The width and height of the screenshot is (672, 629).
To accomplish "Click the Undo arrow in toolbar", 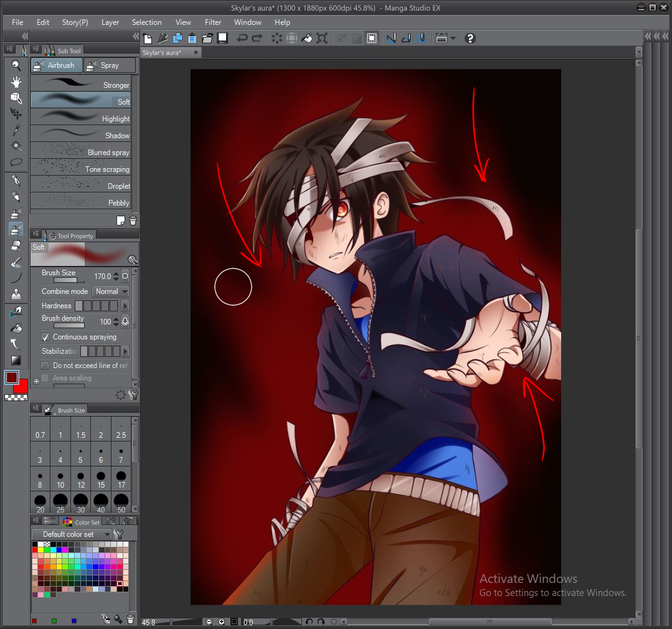I will click(x=242, y=39).
